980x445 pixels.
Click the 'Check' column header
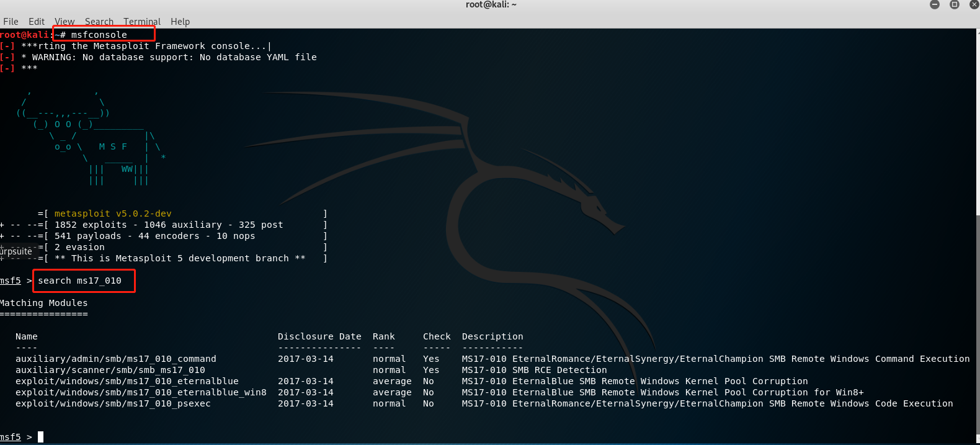coord(437,336)
